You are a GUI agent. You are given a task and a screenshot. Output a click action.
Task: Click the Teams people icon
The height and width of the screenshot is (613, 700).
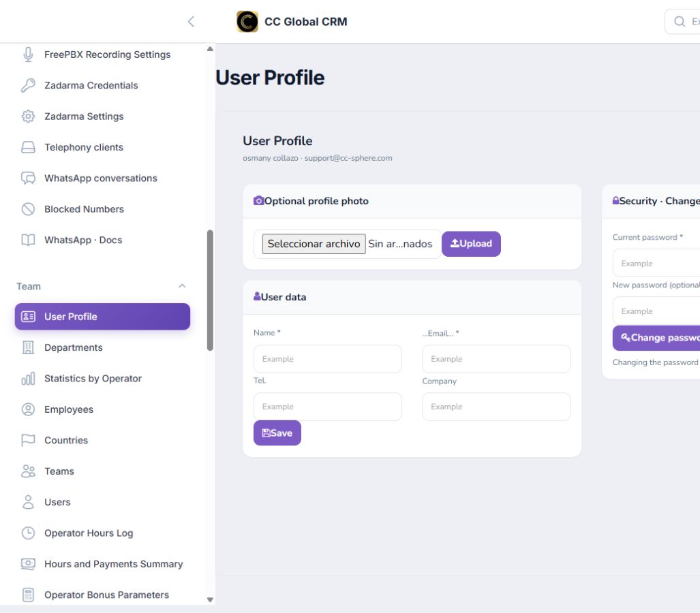(28, 471)
